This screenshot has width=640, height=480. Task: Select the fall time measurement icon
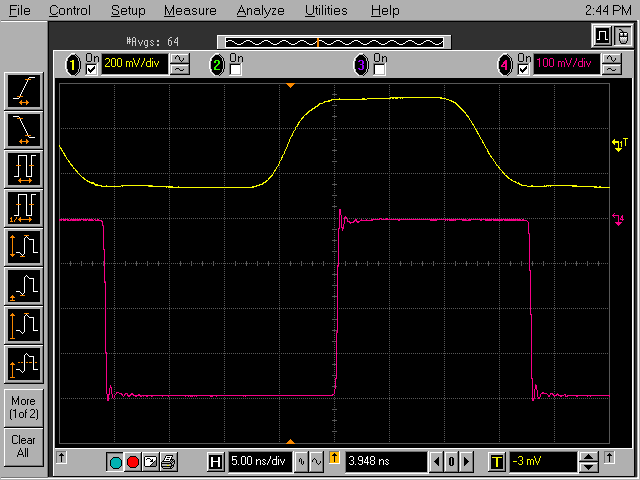(x=24, y=130)
